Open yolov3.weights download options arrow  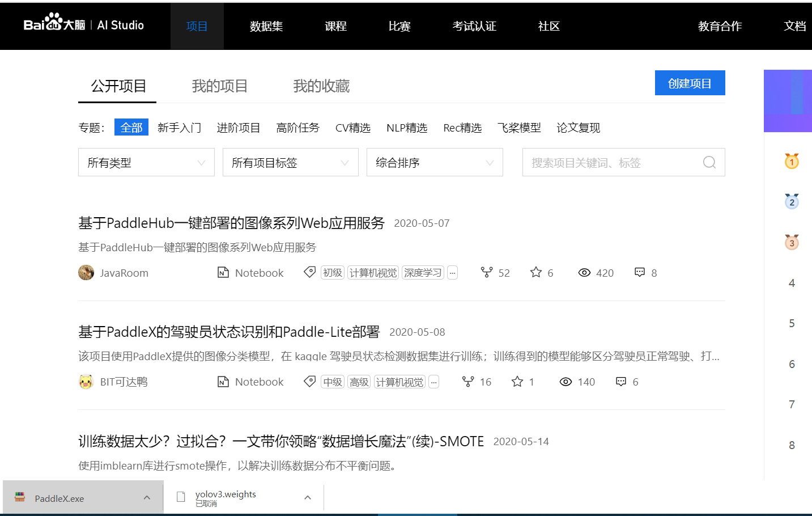pyautogui.click(x=308, y=497)
